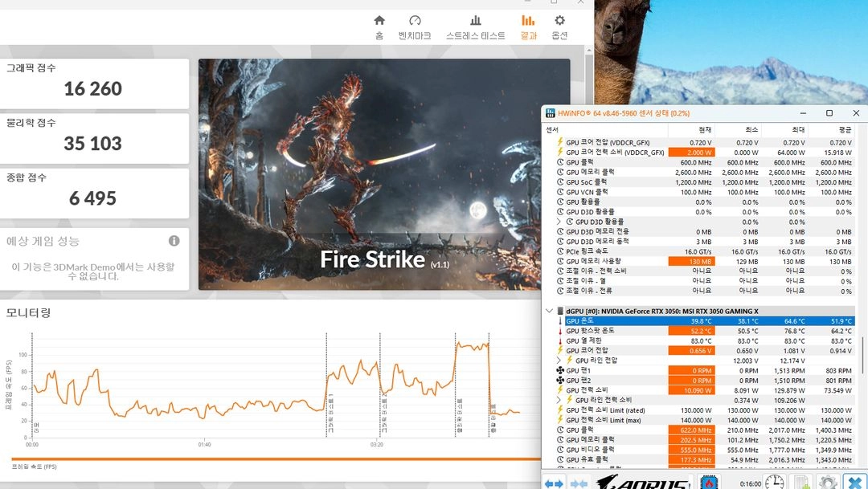Click lightning icon of GPU 코어 전력 소비 (VDDCR_GFX)
Viewport: 868px width, 489px height.
[x=560, y=152]
